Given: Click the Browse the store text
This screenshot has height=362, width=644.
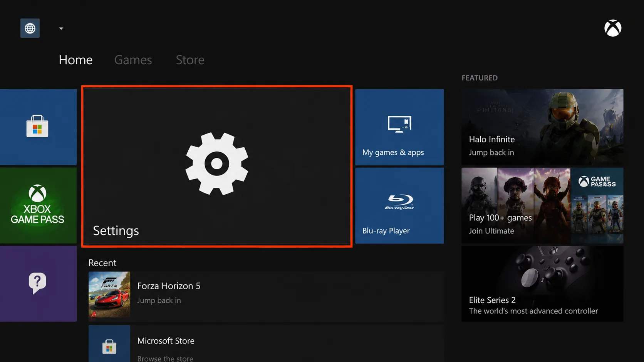Looking at the screenshot, I should click(x=165, y=358).
